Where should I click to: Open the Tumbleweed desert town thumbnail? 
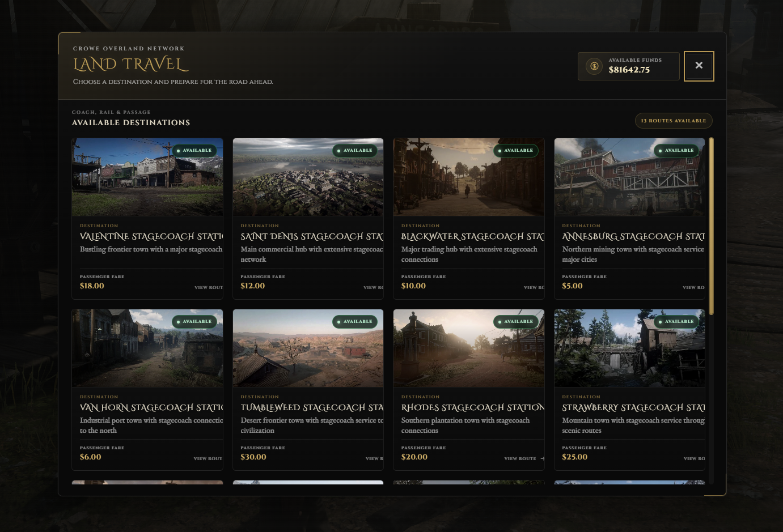[308, 348]
